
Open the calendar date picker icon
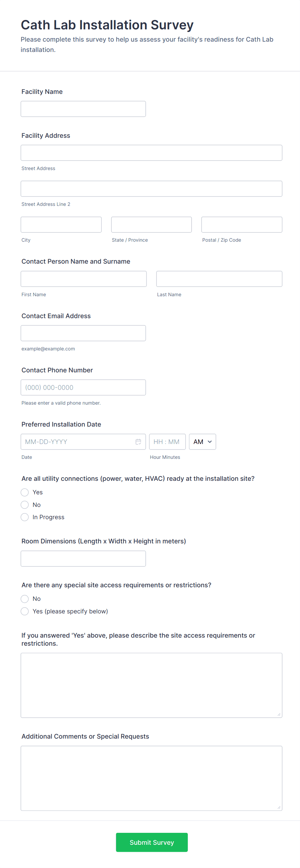click(x=138, y=442)
